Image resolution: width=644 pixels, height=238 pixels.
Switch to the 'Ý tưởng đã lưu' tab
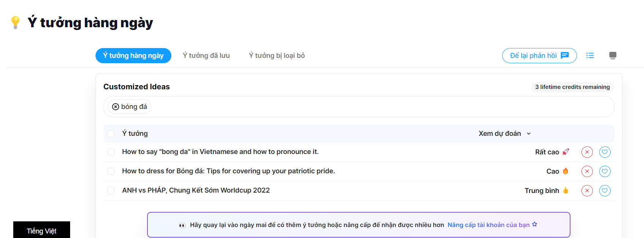[x=206, y=56]
